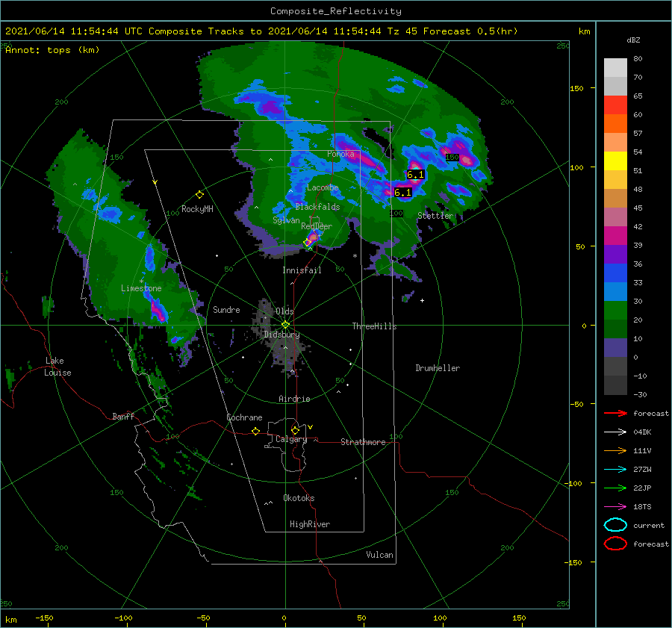Image resolution: width=672 pixels, height=628 pixels.
Task: Click the Didsbury town label
Action: coord(281,335)
